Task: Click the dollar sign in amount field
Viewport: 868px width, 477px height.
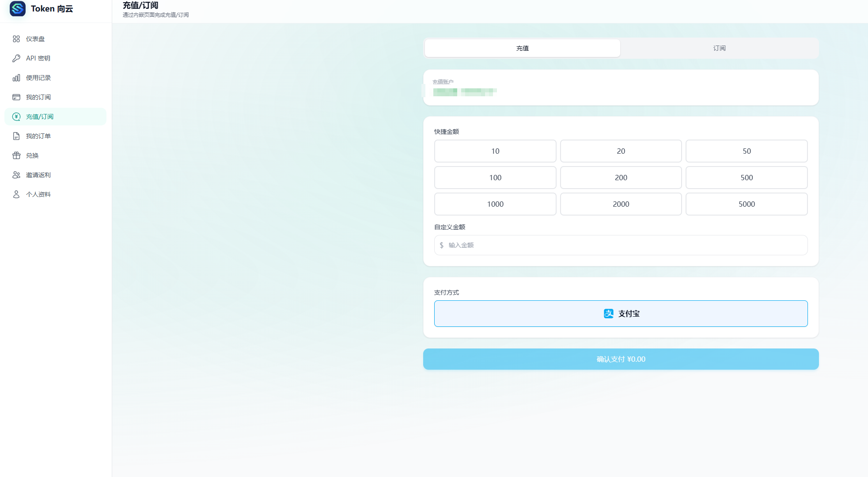Action: point(441,245)
